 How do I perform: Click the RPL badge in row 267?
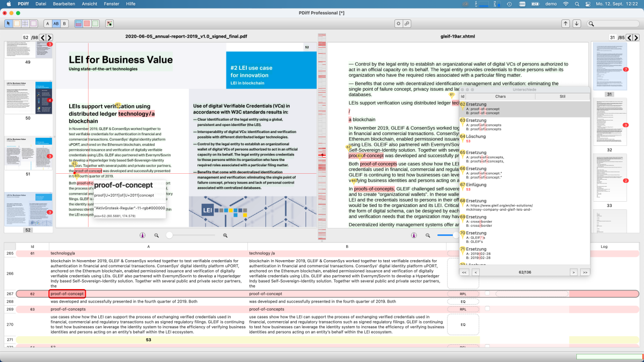(x=463, y=294)
